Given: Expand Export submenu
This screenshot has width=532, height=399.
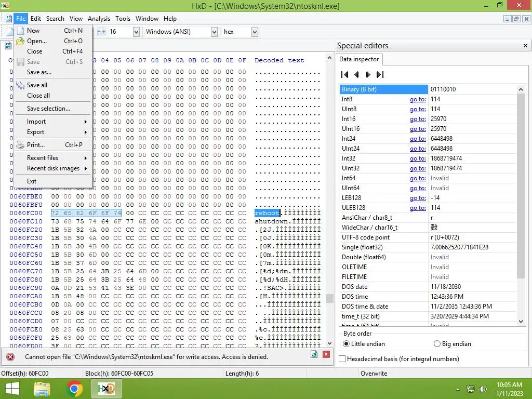Looking at the screenshot, I should 53,132.
